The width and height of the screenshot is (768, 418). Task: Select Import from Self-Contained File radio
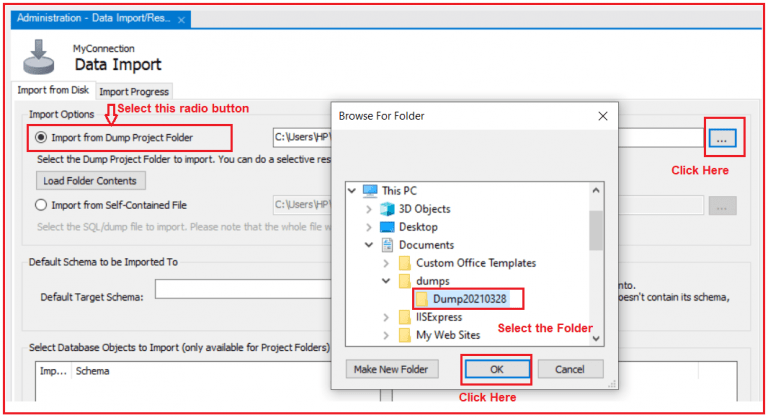pyautogui.click(x=41, y=205)
